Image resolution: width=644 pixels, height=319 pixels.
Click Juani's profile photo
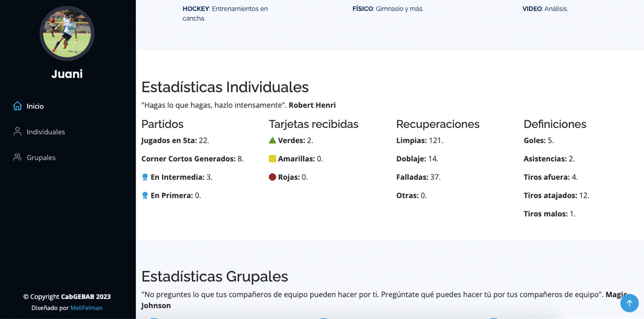click(67, 33)
